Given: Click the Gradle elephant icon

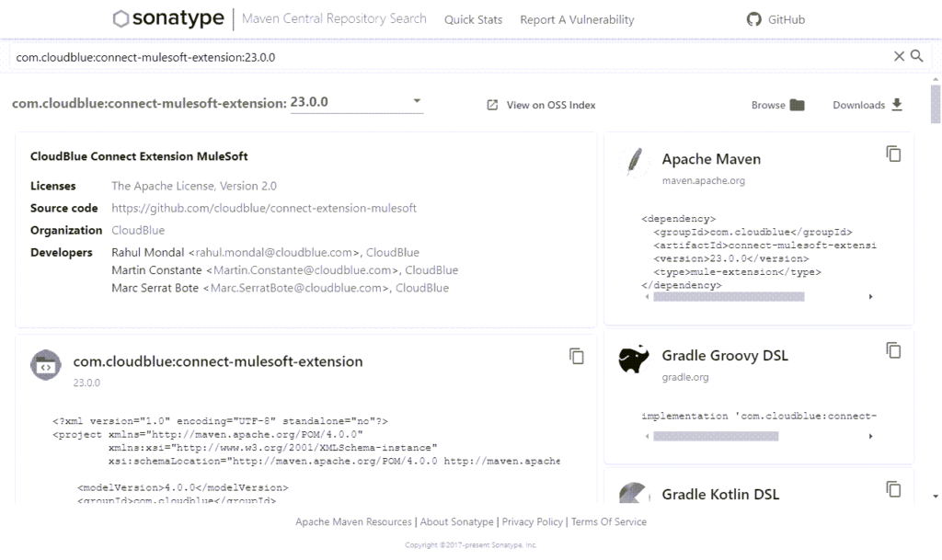Looking at the screenshot, I should pyautogui.click(x=634, y=359).
